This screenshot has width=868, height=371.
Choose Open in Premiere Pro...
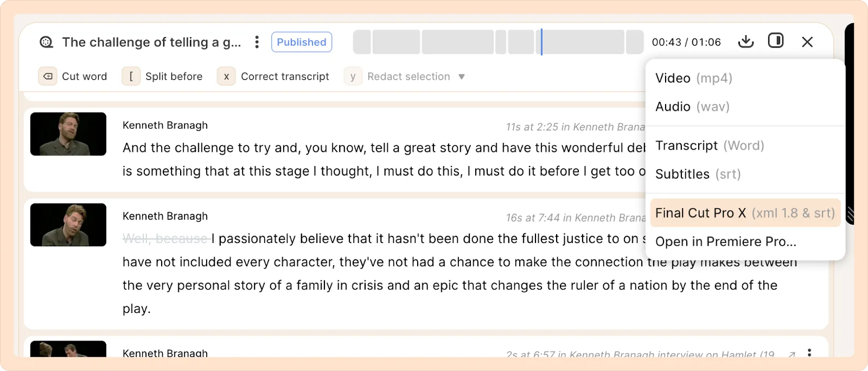point(725,242)
